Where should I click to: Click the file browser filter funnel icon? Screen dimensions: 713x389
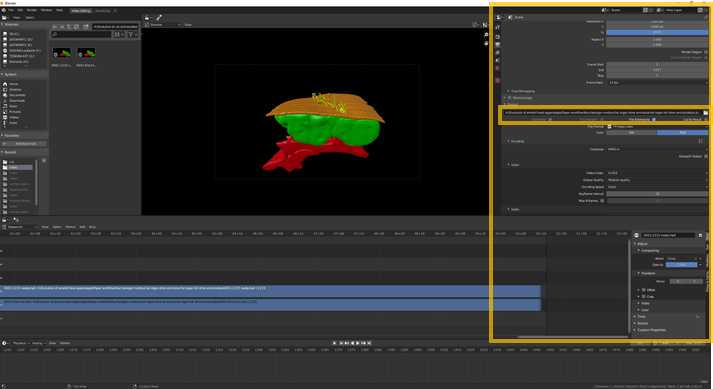coord(131,34)
